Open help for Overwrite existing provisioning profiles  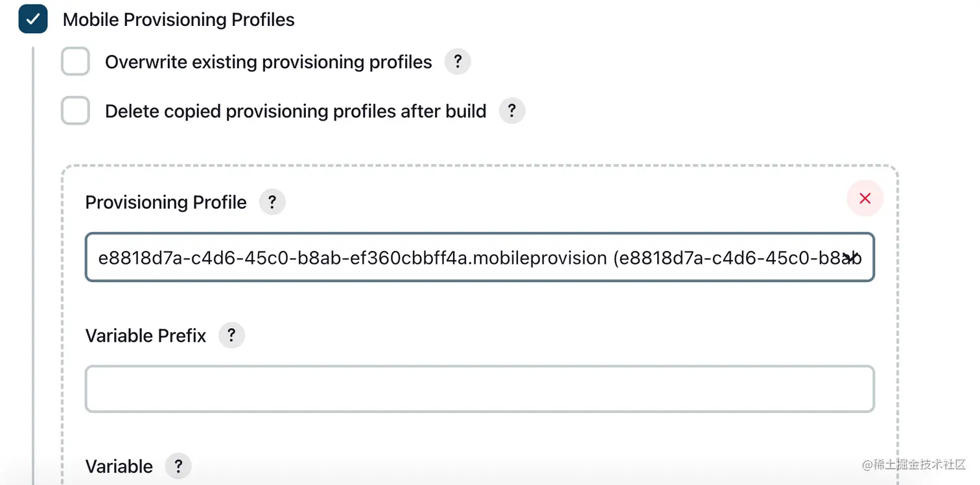(x=457, y=62)
